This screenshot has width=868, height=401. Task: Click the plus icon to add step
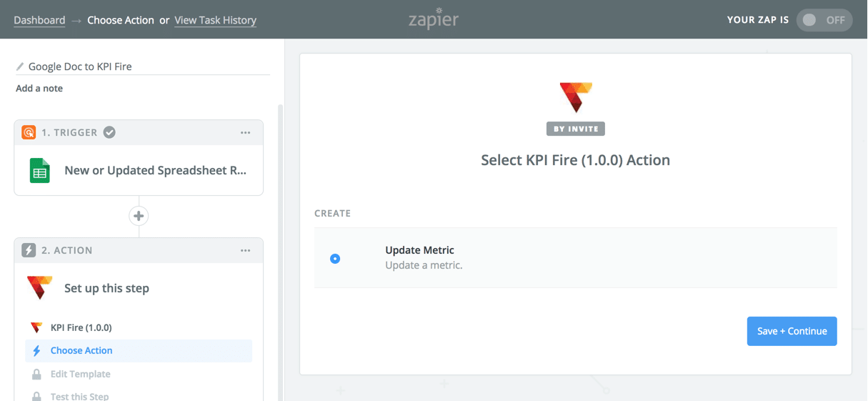click(x=139, y=216)
